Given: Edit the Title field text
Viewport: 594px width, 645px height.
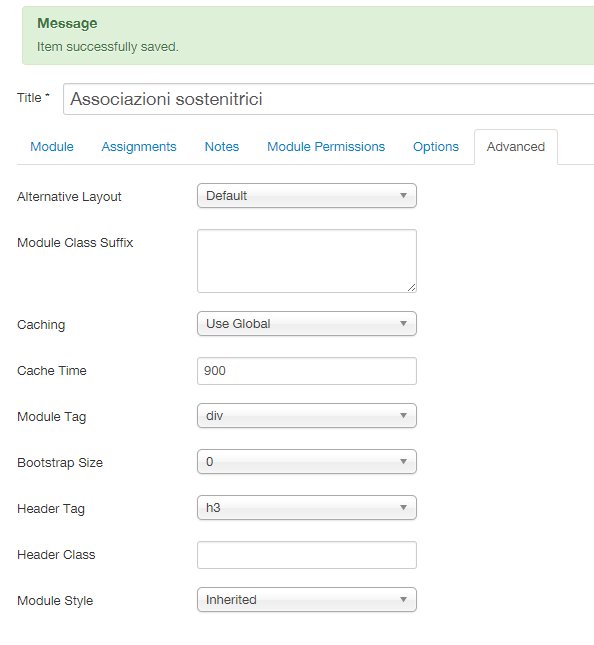Looking at the screenshot, I should tap(328, 99).
